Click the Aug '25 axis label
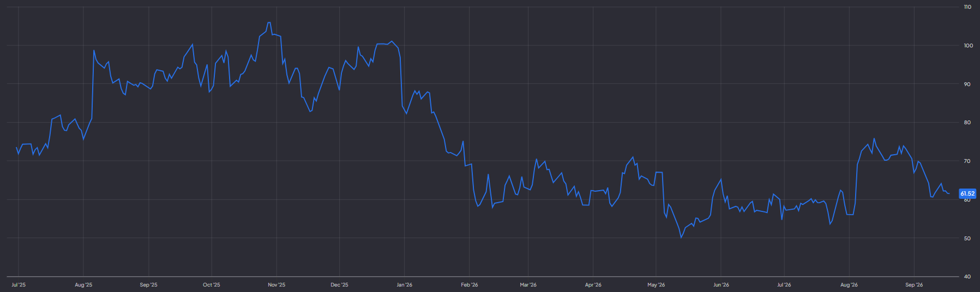Viewport: 980px width, 292px height. coord(83,285)
